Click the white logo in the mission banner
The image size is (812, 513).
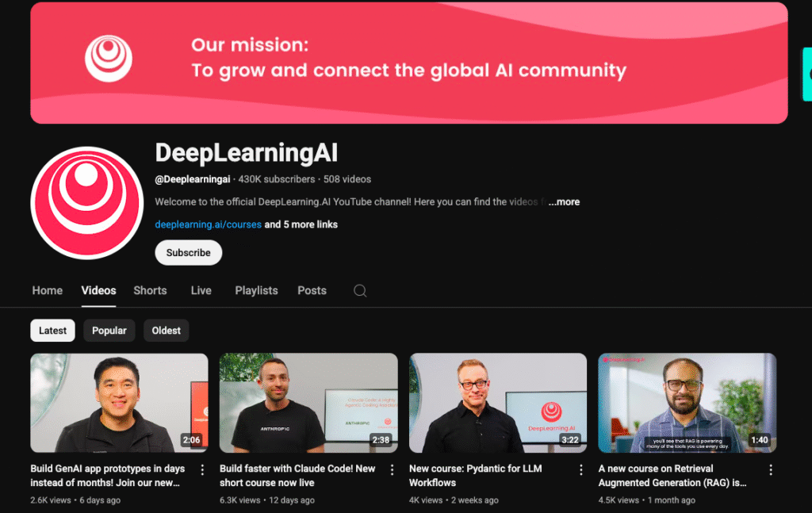(x=108, y=59)
